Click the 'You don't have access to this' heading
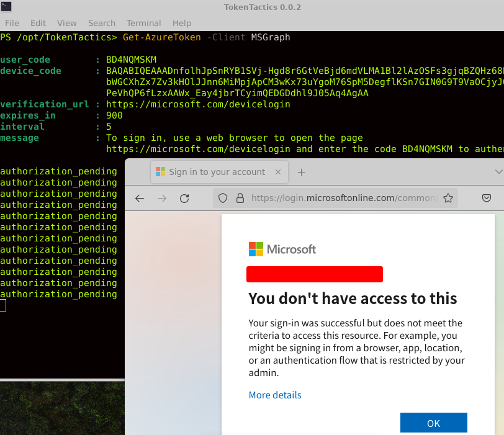 point(353,298)
